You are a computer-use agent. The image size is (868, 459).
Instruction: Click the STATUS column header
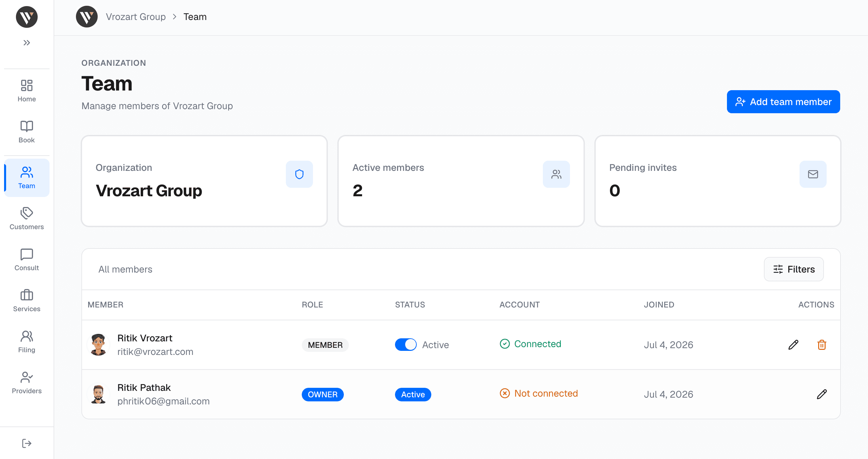[x=410, y=305]
